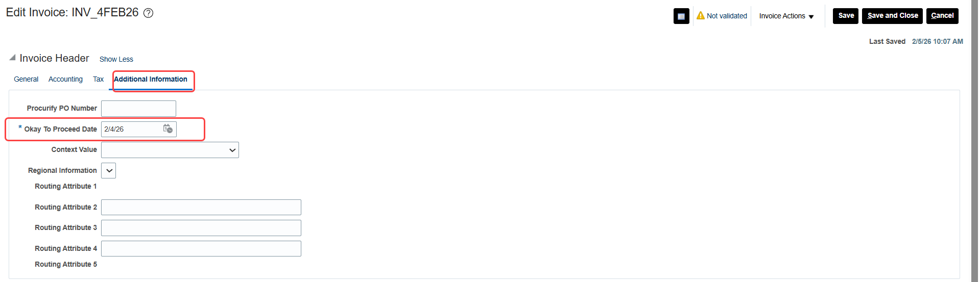Focus the Procurify PO Number field
The width and height of the screenshot is (980, 282).
click(138, 109)
